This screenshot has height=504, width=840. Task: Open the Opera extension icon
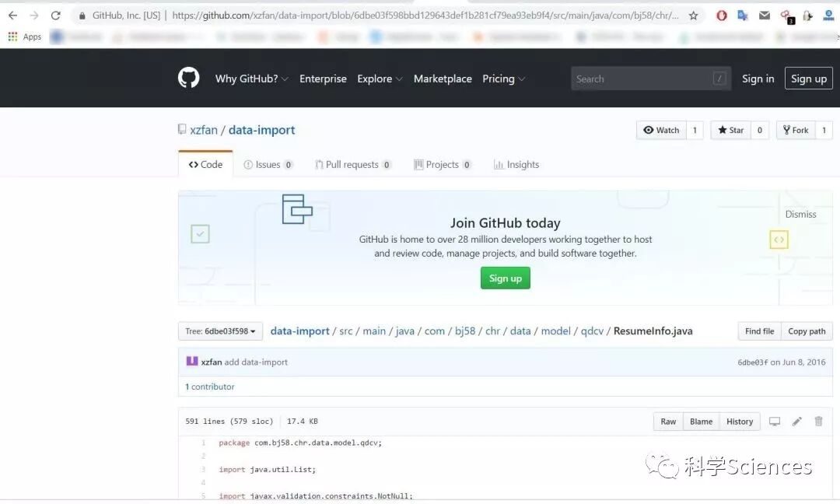722,16
